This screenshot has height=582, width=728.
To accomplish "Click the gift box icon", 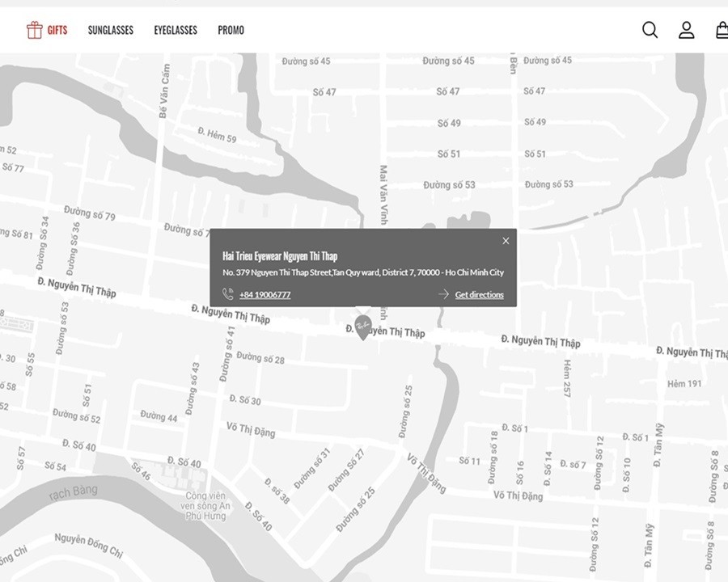I will pyautogui.click(x=34, y=30).
